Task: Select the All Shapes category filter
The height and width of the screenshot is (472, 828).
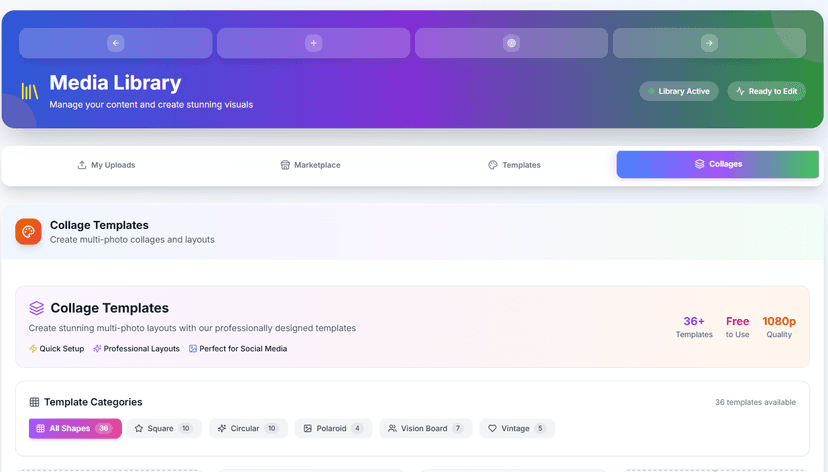Action: [75, 428]
